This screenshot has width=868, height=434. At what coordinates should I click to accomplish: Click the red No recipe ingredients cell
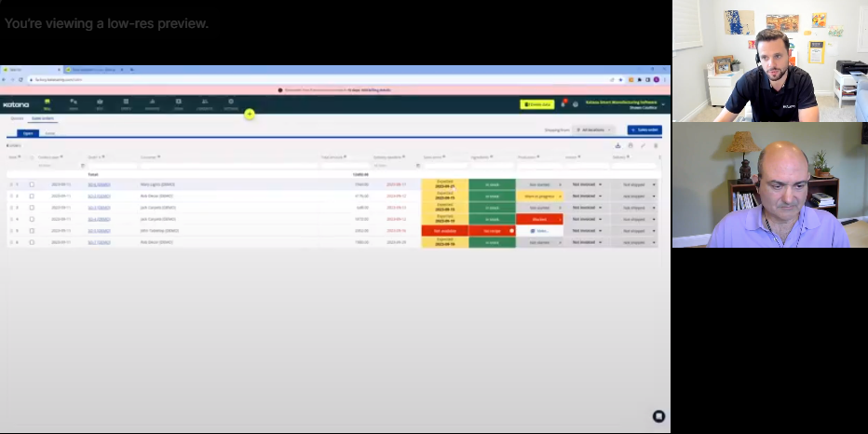(x=492, y=231)
